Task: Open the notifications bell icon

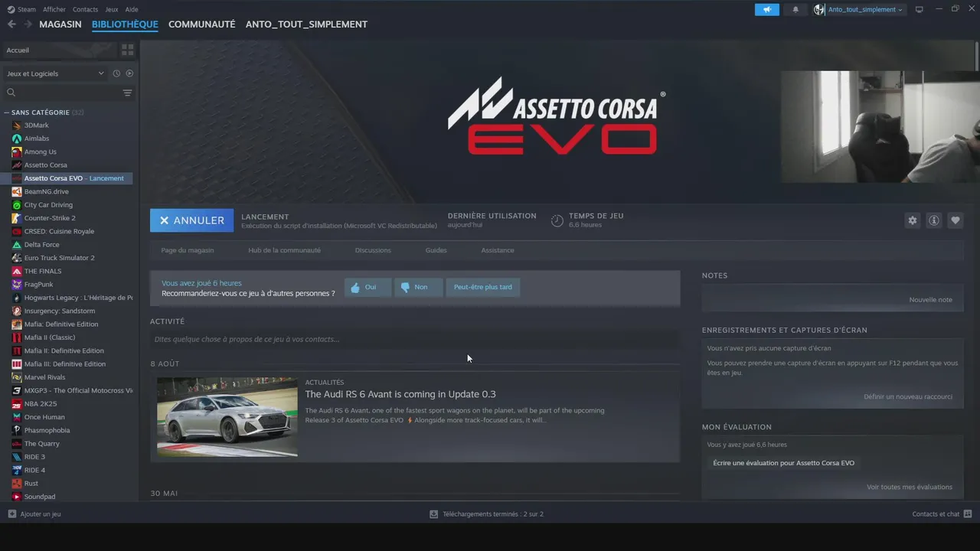Action: click(x=795, y=9)
